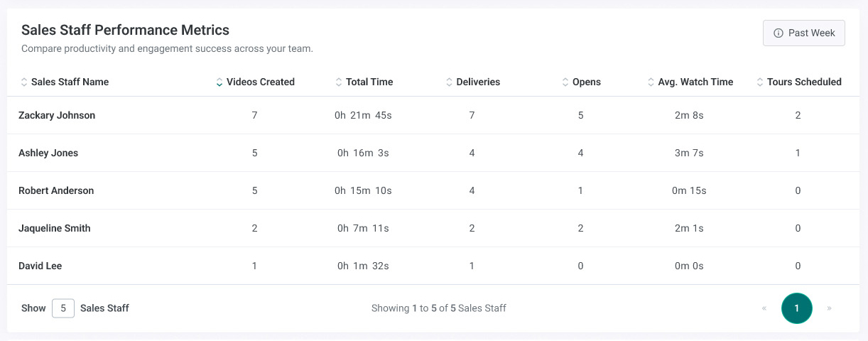Click Showing 1 to 5 summary text

439,308
